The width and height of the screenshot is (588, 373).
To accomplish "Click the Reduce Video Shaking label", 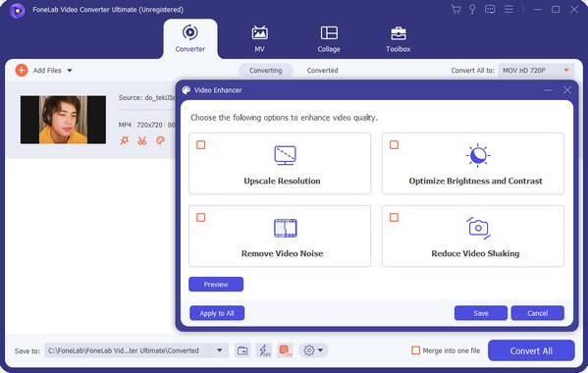I will [475, 254].
